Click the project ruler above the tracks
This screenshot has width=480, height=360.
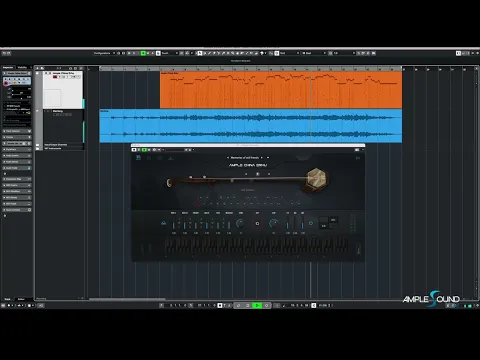(x=251, y=69)
